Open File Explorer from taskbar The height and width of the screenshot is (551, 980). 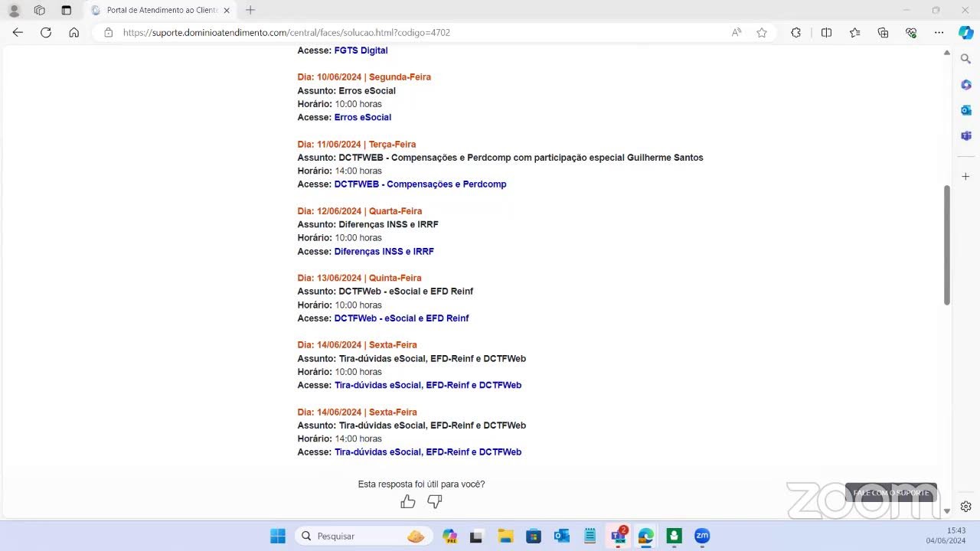505,536
